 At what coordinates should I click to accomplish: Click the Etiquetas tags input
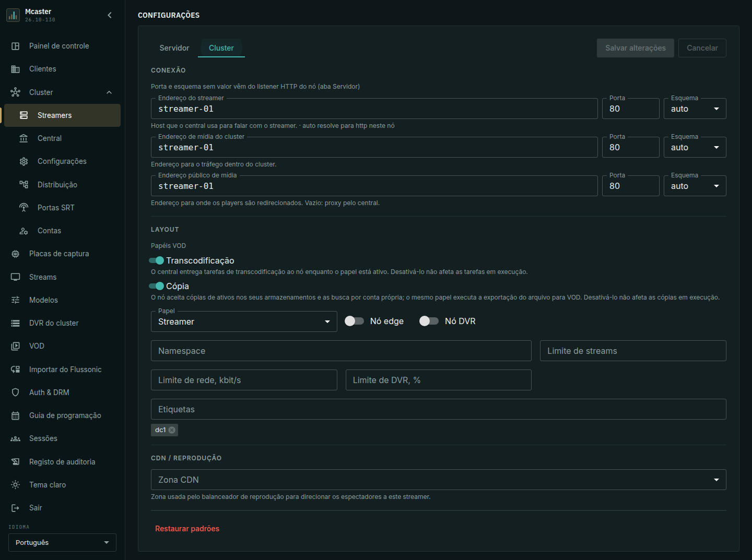(439, 409)
